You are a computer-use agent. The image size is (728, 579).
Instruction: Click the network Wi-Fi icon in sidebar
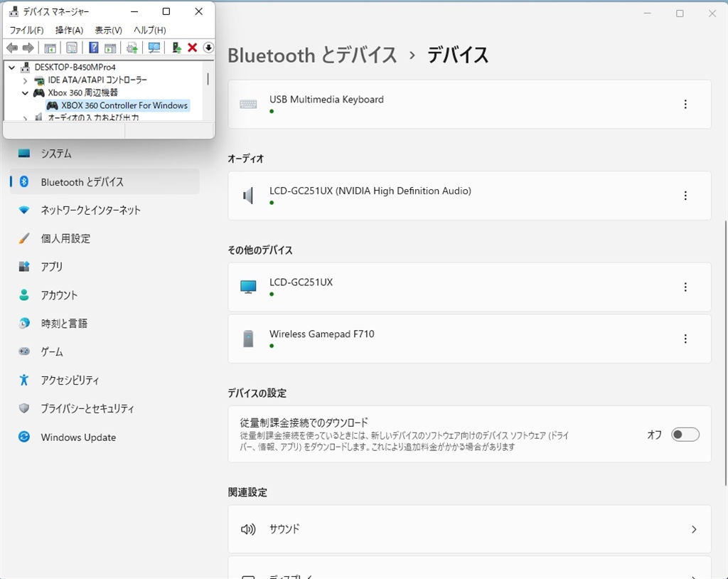[x=24, y=210]
